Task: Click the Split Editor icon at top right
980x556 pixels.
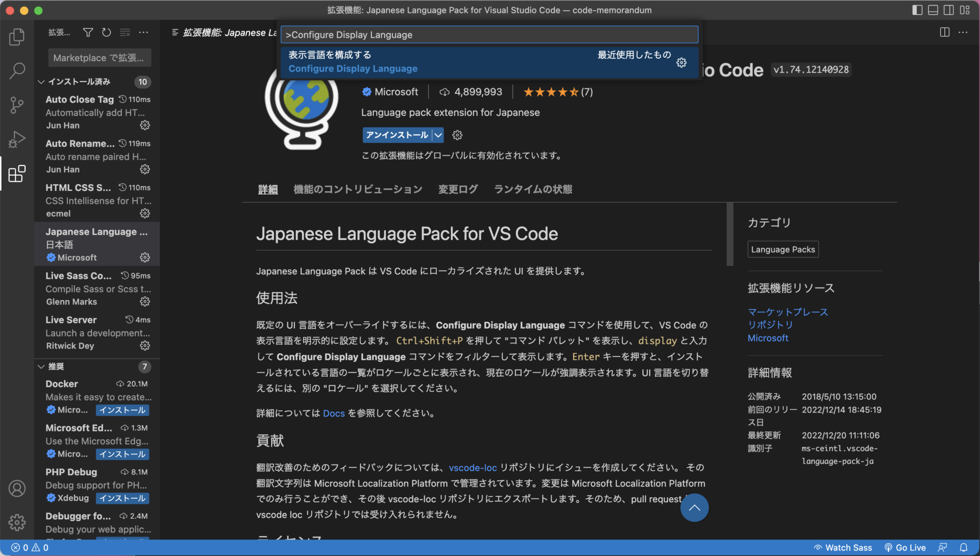Action: point(944,32)
